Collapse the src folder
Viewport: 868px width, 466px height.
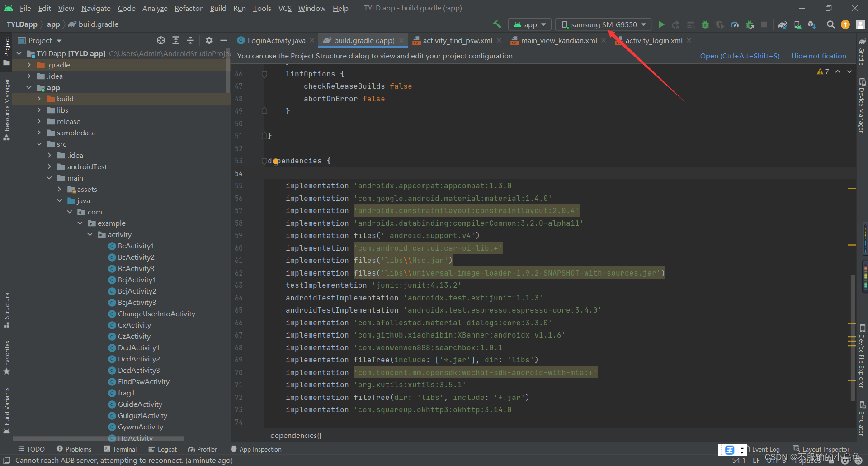point(39,144)
